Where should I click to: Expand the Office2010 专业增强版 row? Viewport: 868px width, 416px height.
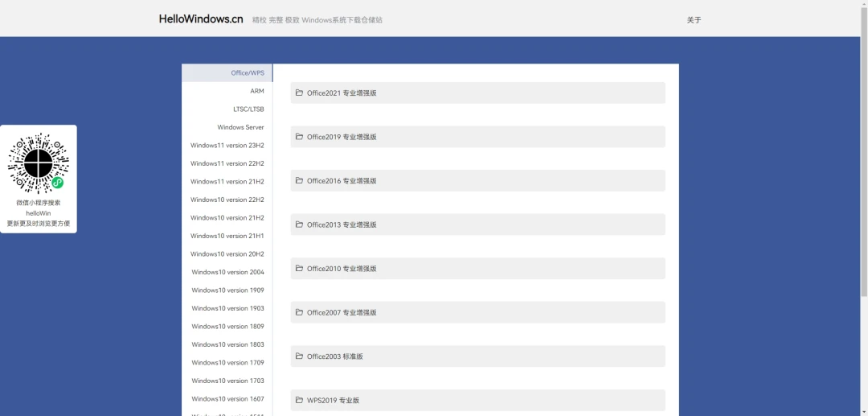click(477, 269)
